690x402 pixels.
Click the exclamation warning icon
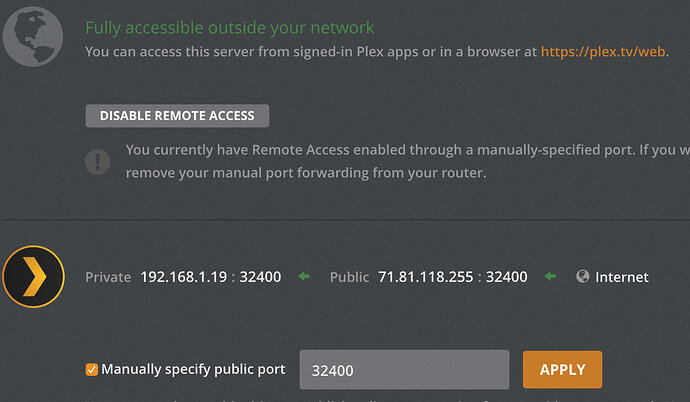[98, 160]
